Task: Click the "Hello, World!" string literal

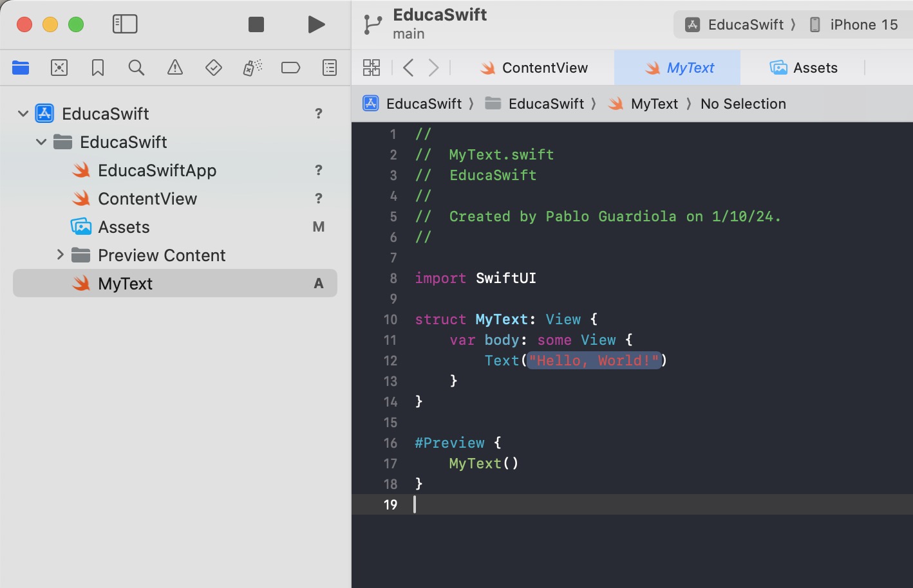Action: point(594,360)
